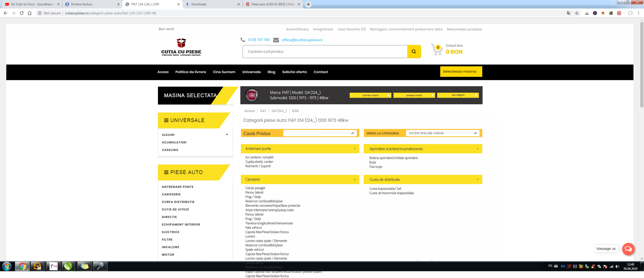Expand ULEIURI with the plus sign

(227, 135)
